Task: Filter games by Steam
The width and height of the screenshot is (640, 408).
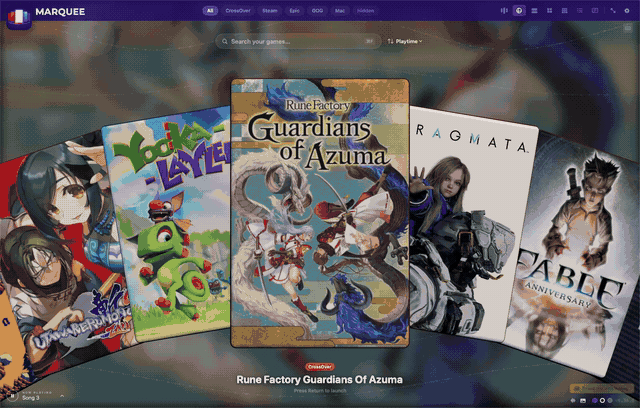Action: (x=269, y=11)
